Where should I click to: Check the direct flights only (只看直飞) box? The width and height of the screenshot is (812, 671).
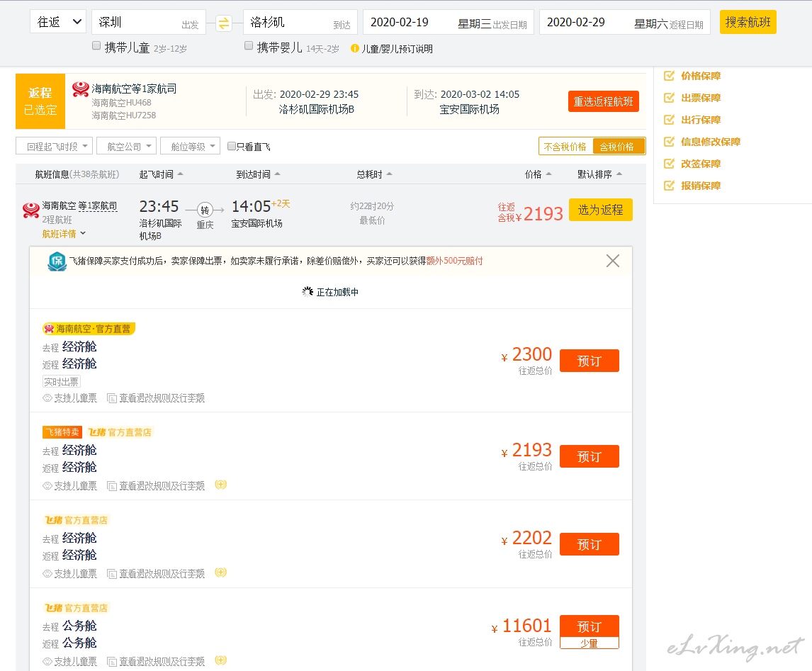[x=232, y=146]
